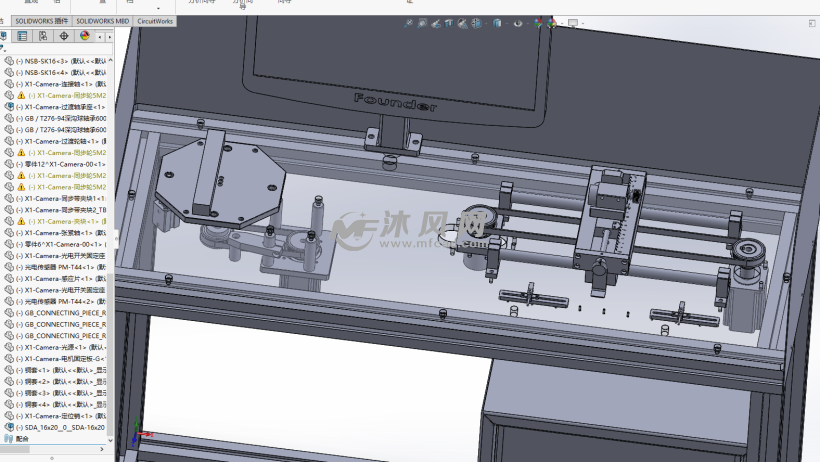Select 铜套<3> in the tree
Image resolution: width=820 pixels, height=462 pixels.
(x=61, y=393)
